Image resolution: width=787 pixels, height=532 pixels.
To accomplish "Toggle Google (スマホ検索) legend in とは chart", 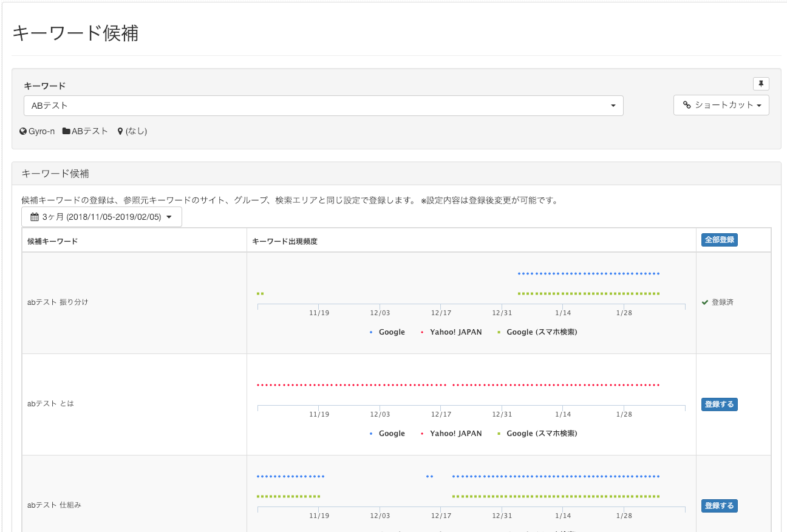I will pos(537,434).
